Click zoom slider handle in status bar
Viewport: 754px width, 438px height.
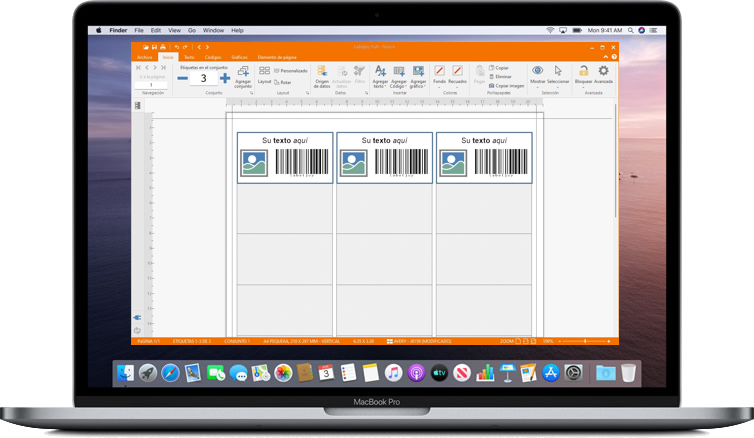[x=585, y=341]
